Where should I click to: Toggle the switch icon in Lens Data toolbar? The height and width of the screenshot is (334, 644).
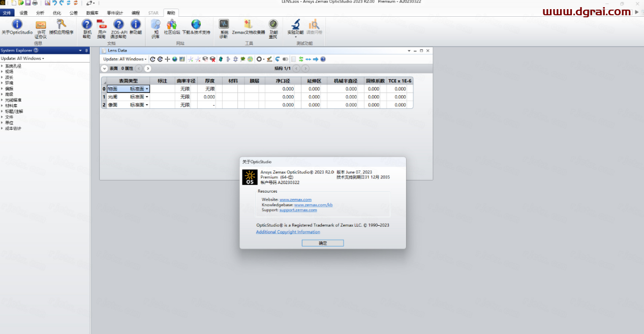(x=285, y=59)
